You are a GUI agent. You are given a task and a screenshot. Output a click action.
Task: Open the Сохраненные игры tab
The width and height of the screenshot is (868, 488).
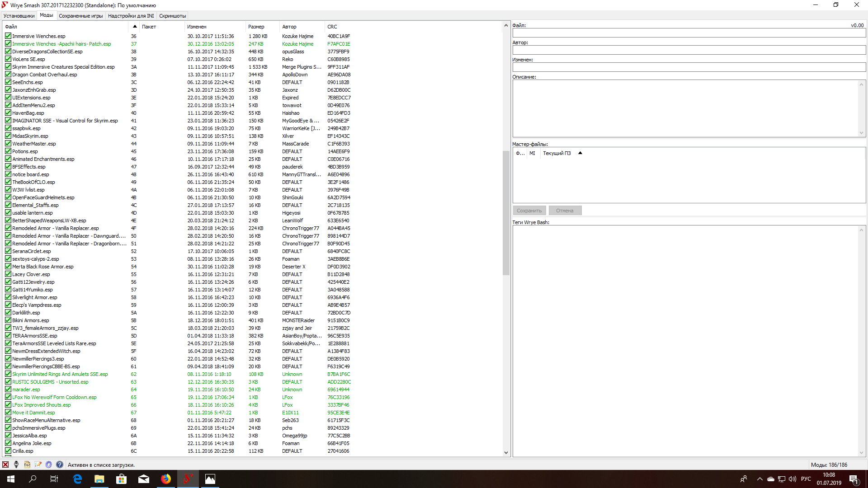tap(81, 16)
